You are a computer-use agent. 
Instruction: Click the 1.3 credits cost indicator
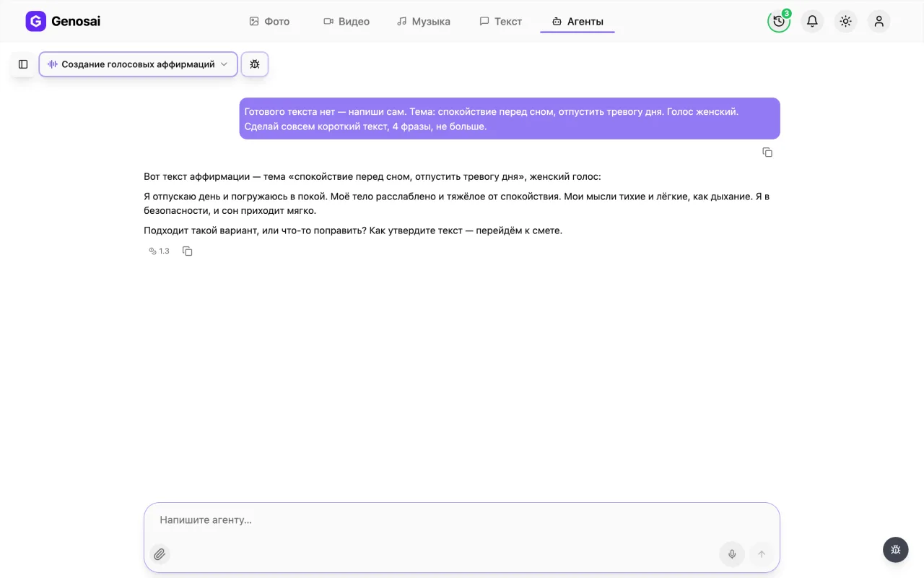tap(159, 251)
